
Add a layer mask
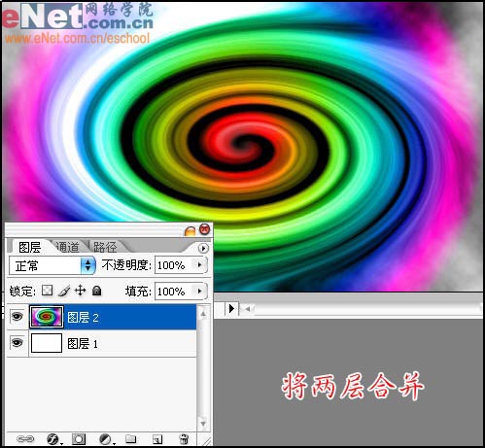tap(79, 439)
